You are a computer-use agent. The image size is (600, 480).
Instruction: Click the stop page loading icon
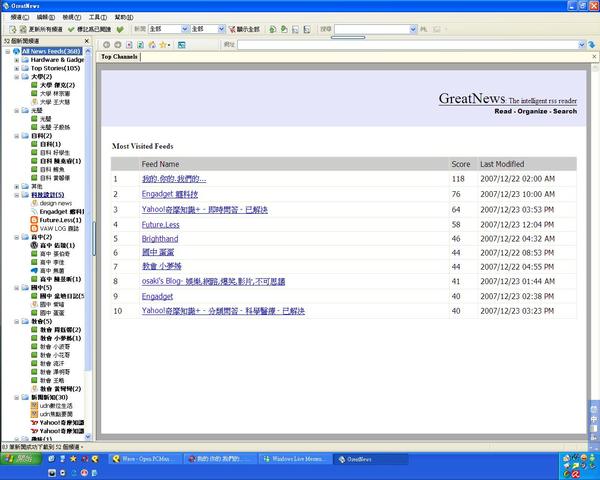click(x=129, y=45)
